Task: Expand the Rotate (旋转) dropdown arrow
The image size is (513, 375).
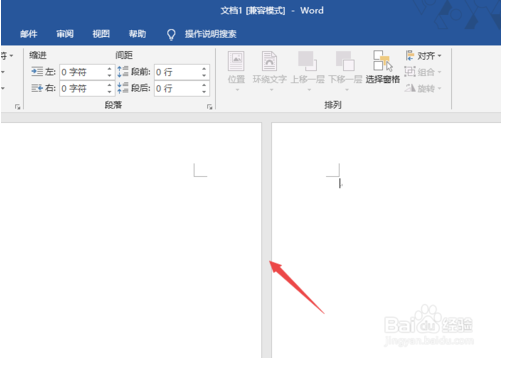Action: [439, 88]
